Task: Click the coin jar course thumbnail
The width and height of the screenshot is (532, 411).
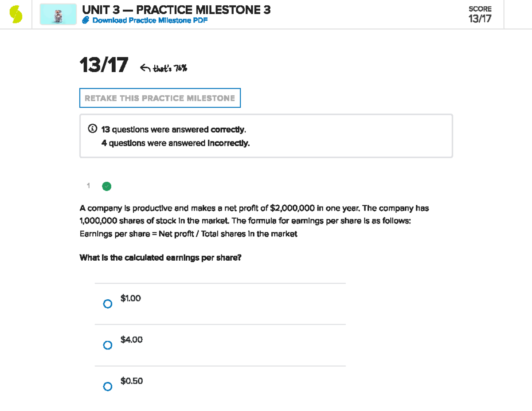Action: pyautogui.click(x=58, y=14)
